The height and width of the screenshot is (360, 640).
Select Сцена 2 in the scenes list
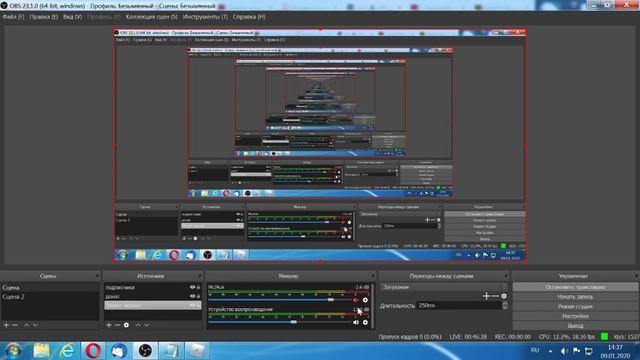(50, 297)
